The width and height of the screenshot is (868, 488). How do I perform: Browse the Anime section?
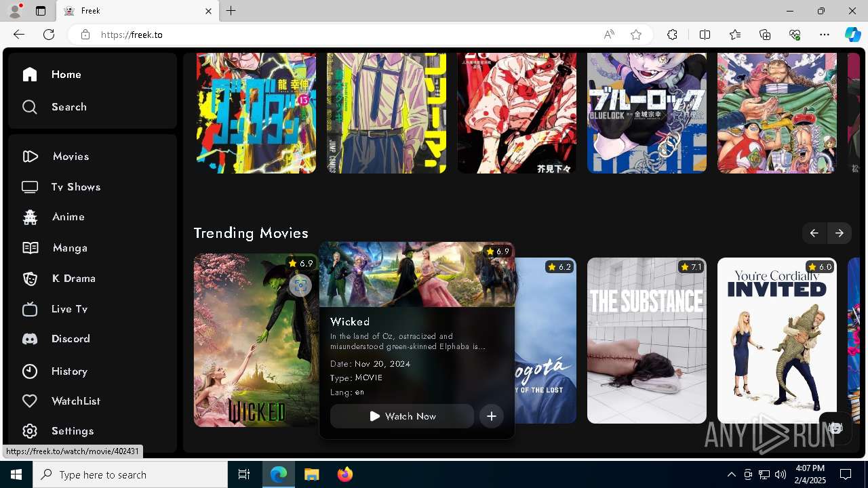[x=53, y=217]
